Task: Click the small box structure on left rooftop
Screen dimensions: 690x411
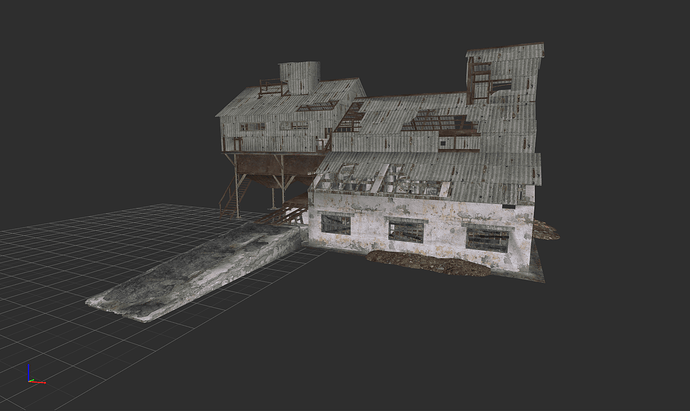Action: (x=299, y=76)
